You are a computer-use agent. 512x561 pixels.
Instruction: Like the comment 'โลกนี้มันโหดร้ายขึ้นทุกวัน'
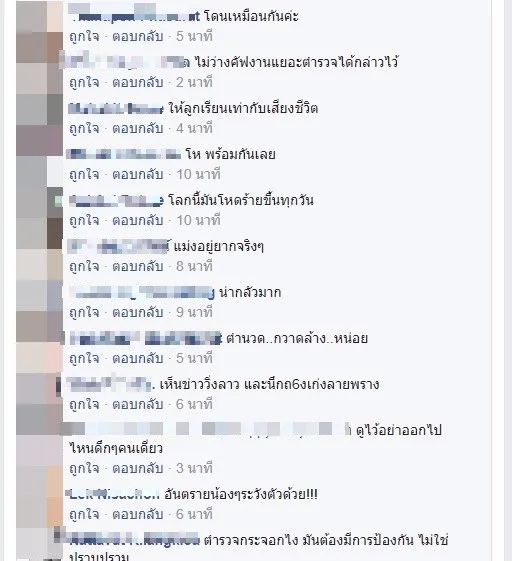(x=84, y=220)
